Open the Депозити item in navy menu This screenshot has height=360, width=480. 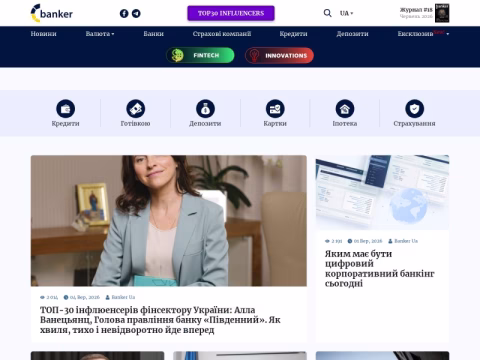tap(352, 34)
